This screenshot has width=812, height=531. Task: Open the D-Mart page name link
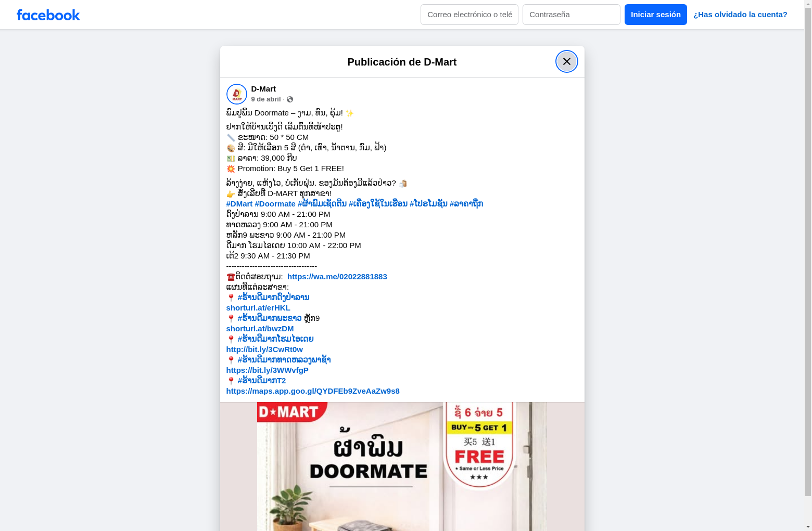coord(263,89)
